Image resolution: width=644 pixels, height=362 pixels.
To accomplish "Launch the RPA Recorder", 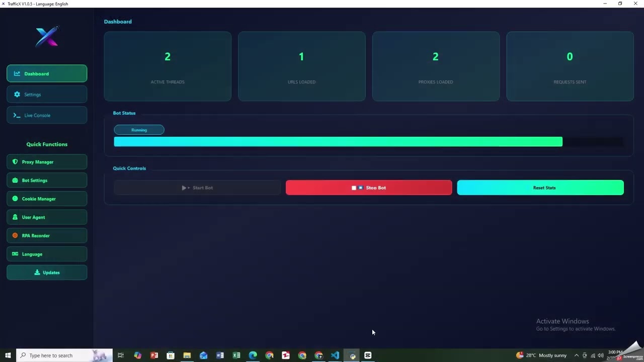I will (47, 236).
